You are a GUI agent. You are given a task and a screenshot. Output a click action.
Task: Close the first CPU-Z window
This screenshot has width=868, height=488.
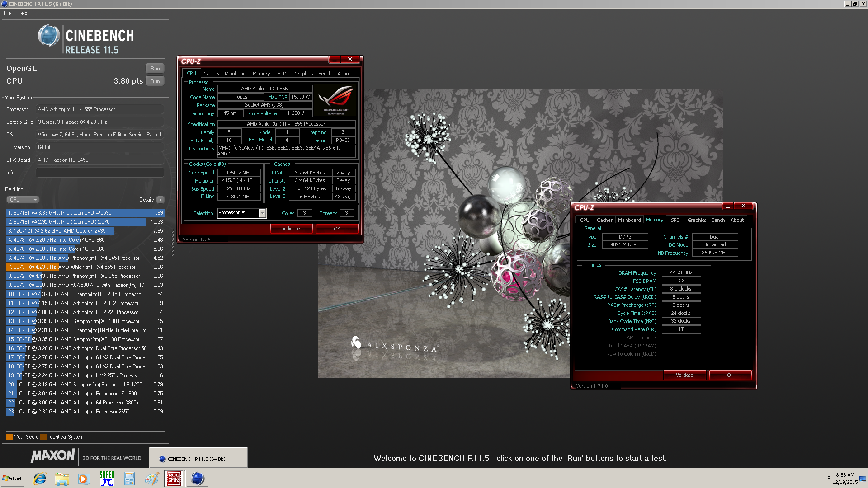[350, 60]
